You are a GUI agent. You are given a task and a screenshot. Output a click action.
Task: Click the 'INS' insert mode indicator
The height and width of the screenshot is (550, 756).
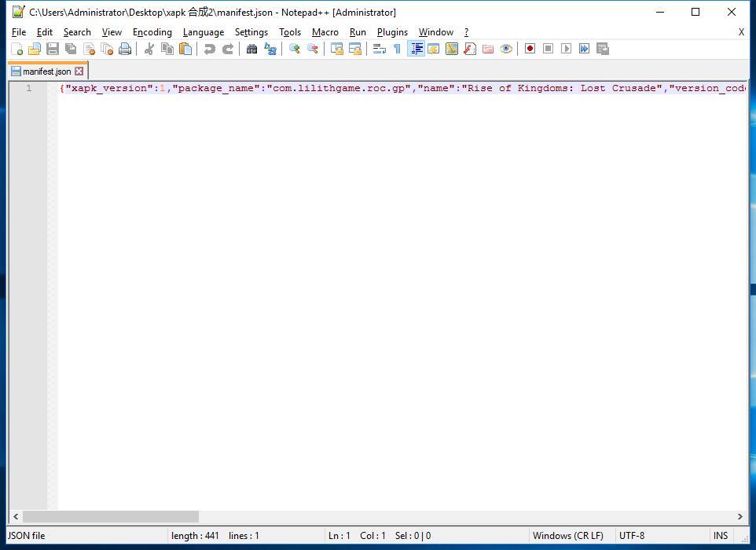pos(721,536)
